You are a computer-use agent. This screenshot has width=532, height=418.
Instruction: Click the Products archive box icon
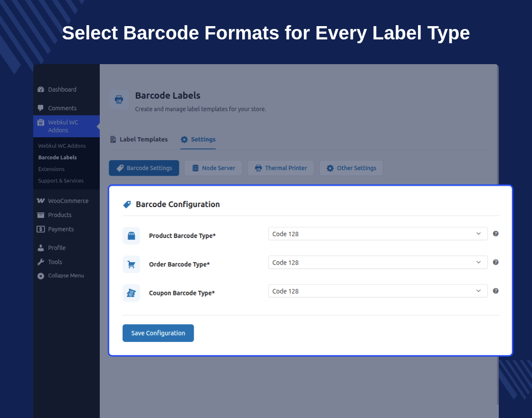[x=41, y=215]
